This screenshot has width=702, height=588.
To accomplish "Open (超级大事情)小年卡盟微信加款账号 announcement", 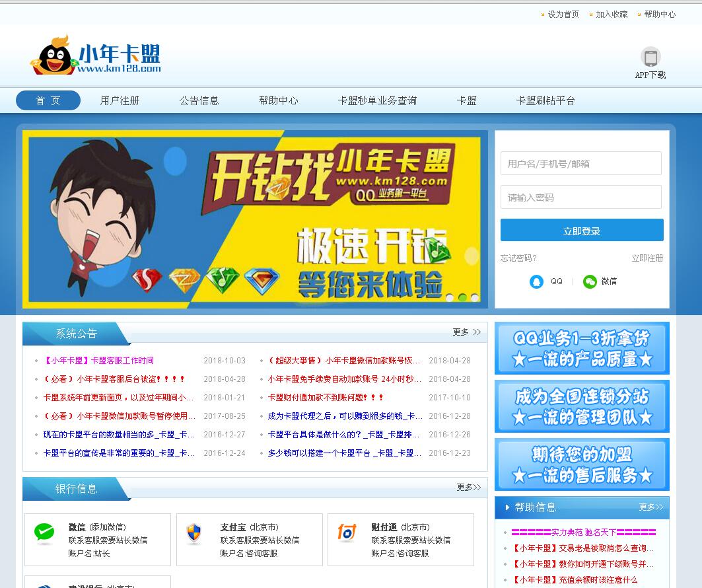I will pyautogui.click(x=344, y=361).
